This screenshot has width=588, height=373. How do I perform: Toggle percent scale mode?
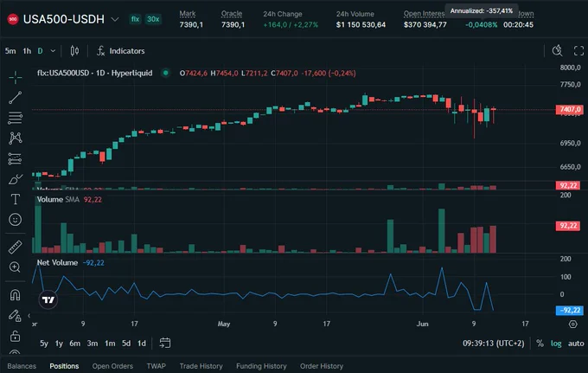[540, 344]
